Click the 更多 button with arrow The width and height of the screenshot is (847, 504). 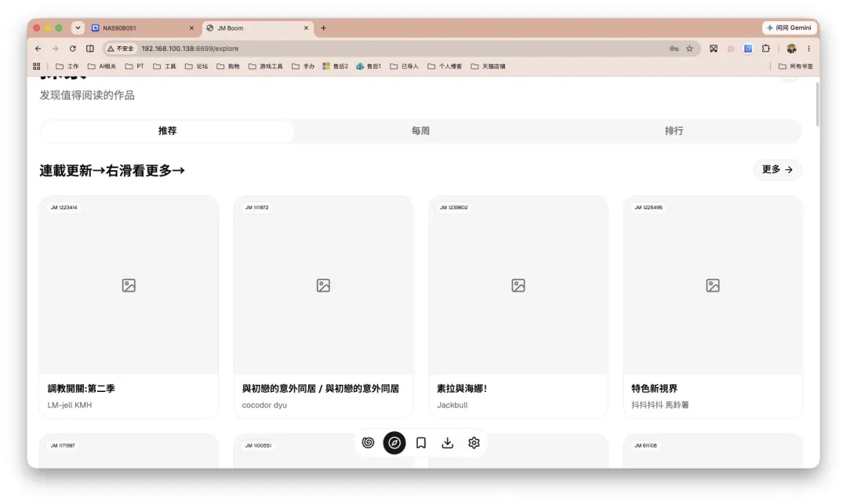click(777, 169)
